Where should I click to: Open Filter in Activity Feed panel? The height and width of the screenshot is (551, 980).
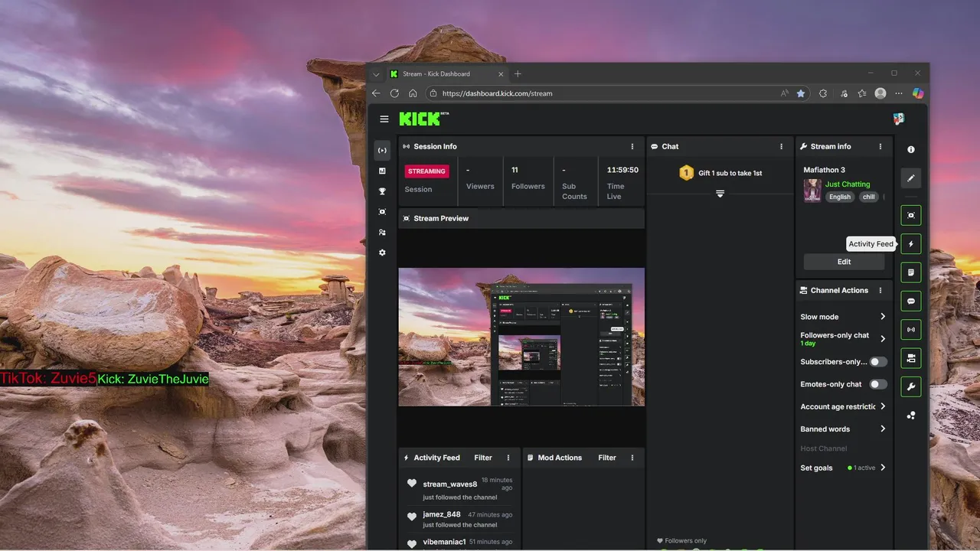483,458
